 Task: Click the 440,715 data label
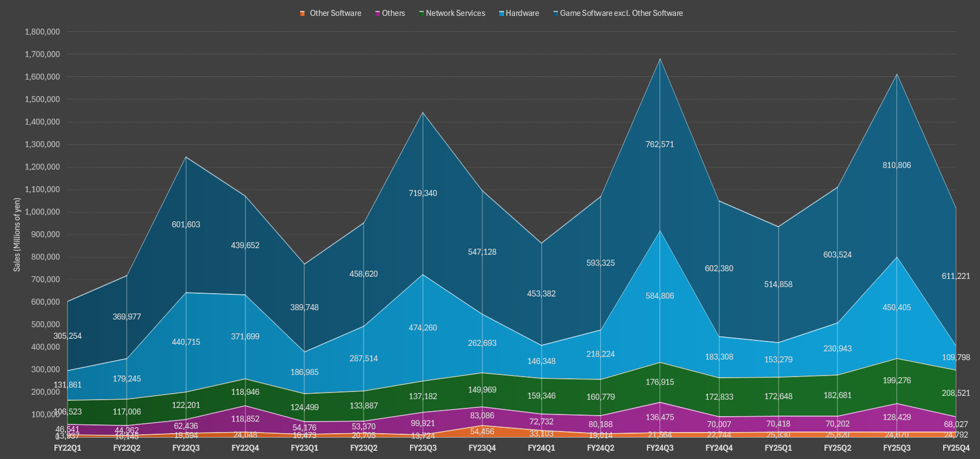(186, 342)
